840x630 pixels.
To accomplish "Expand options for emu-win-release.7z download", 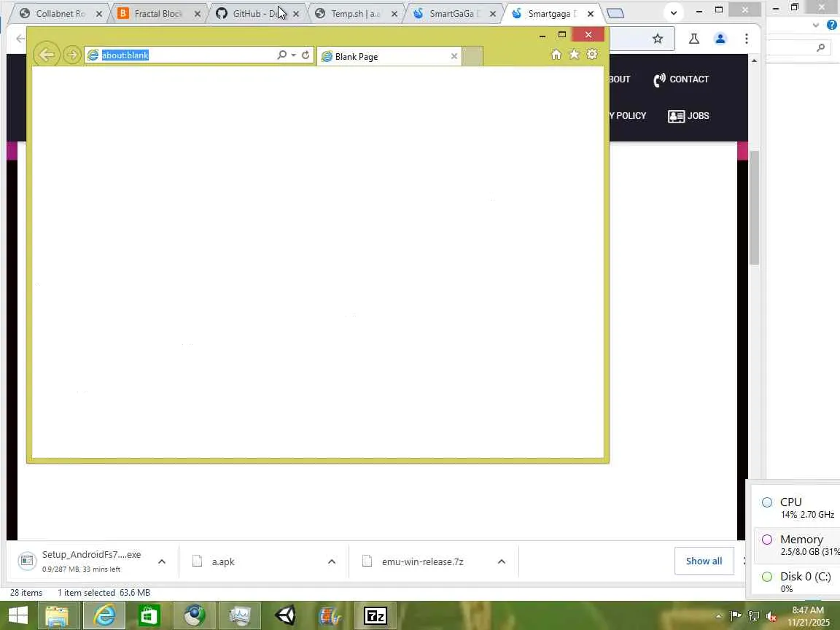I will click(502, 561).
